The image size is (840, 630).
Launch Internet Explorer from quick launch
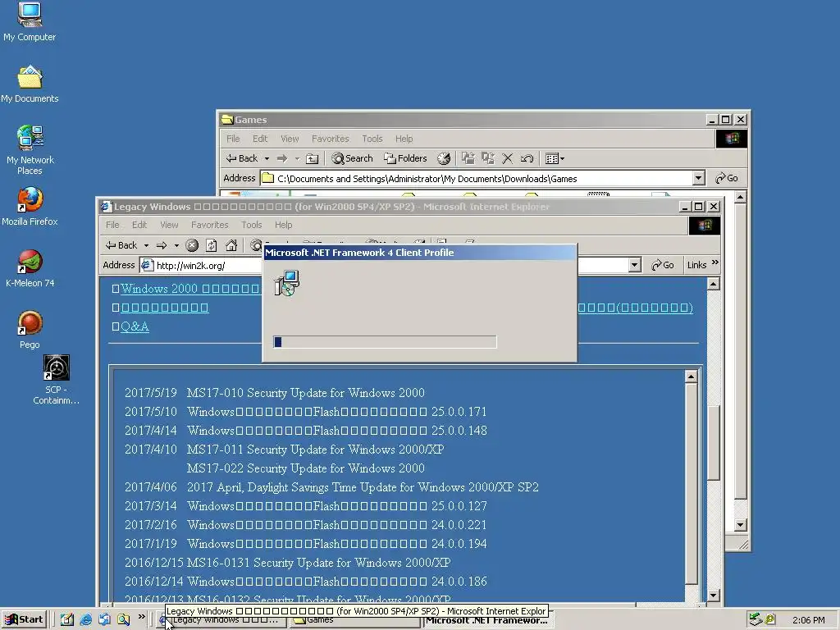click(x=85, y=619)
